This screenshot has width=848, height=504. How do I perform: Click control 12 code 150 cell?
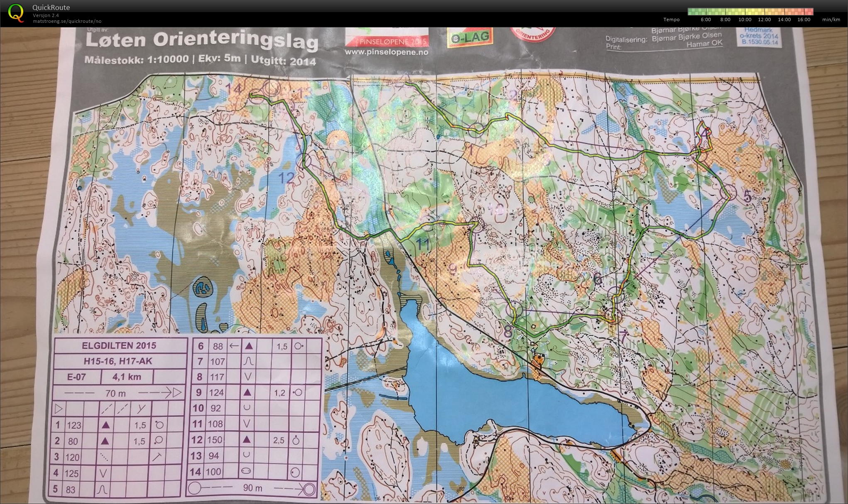215,440
